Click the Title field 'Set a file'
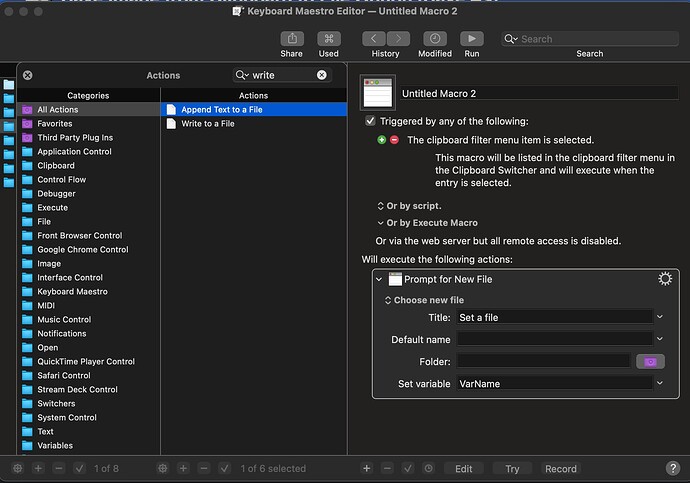The width and height of the screenshot is (690, 483). pos(554,318)
